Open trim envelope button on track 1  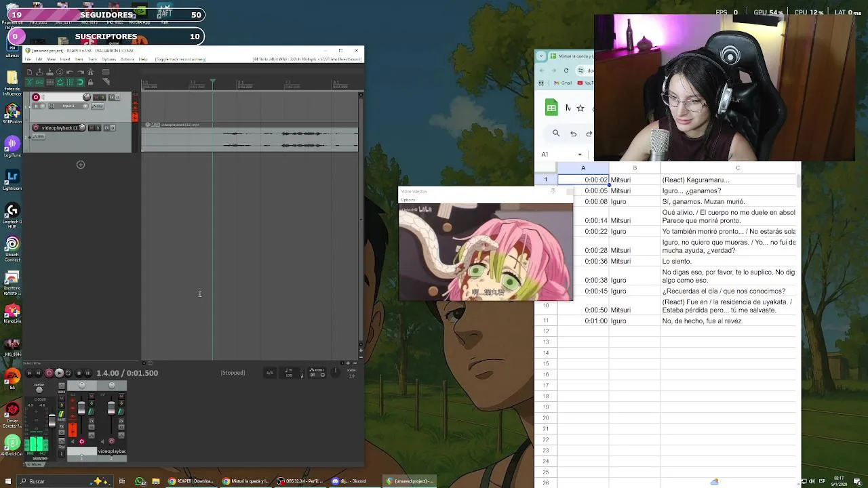pos(98,106)
